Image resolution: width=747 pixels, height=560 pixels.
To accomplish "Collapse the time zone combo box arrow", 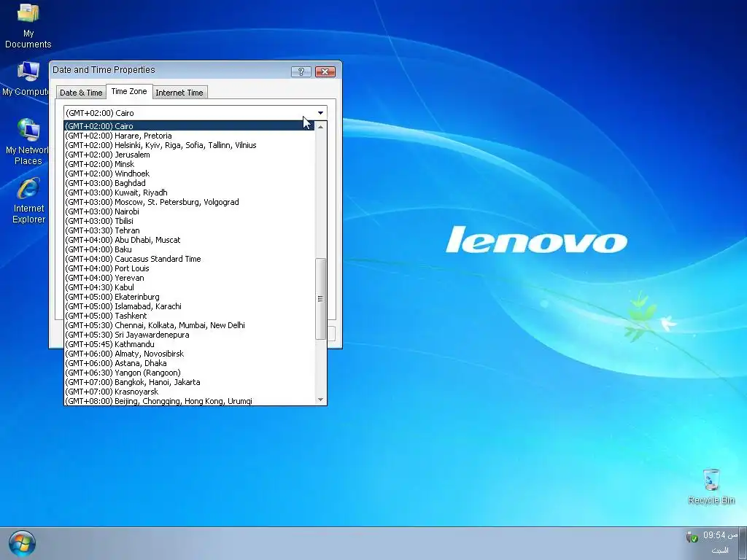I will point(321,113).
